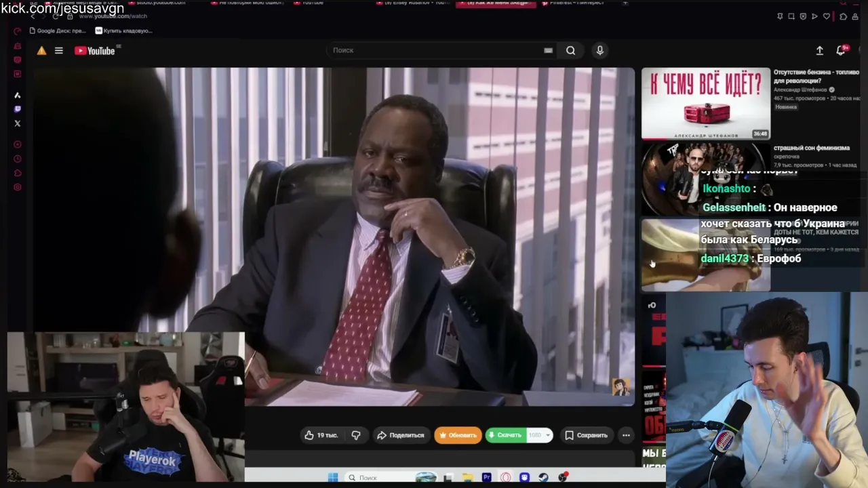Image resolution: width=868 pixels, height=488 pixels.
Task: Click the Windows taskbar Поиск search box
Action: tap(390, 477)
